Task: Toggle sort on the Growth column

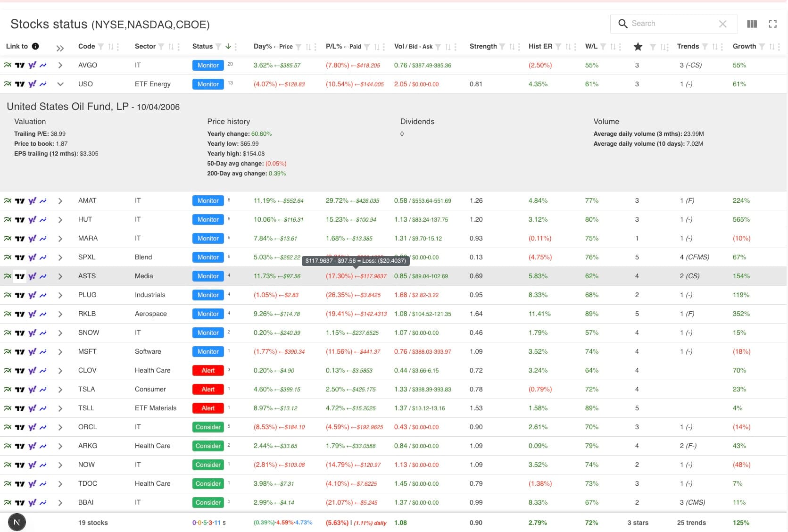Action: coord(772,47)
